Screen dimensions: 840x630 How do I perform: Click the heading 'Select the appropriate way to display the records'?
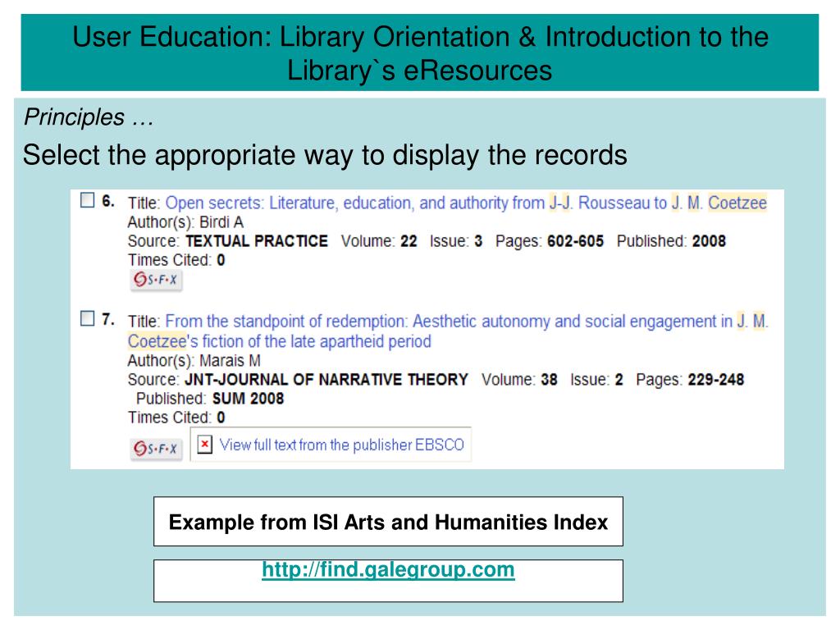click(x=325, y=155)
